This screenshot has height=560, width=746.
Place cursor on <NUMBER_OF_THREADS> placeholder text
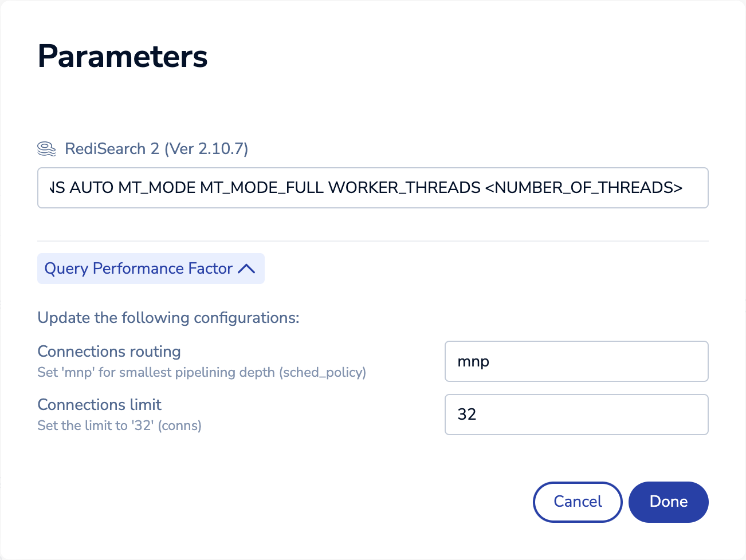point(583,188)
